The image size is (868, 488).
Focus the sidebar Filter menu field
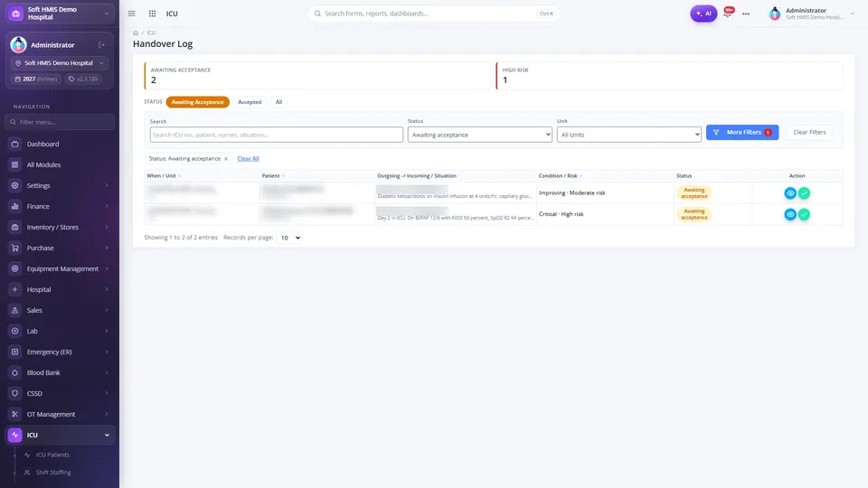tap(60, 122)
